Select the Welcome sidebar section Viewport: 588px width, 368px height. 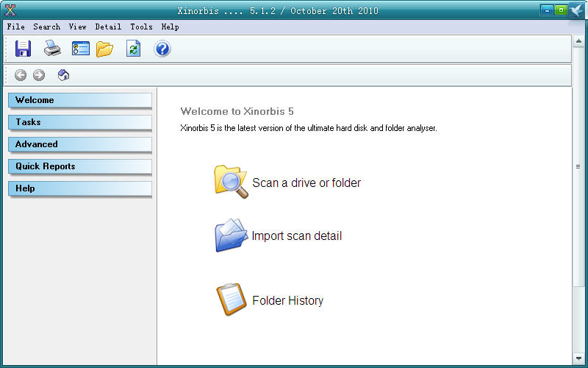point(79,100)
